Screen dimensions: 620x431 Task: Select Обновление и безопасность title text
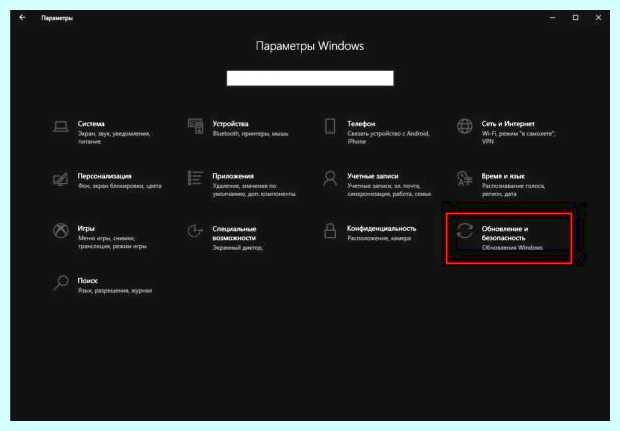(505, 233)
